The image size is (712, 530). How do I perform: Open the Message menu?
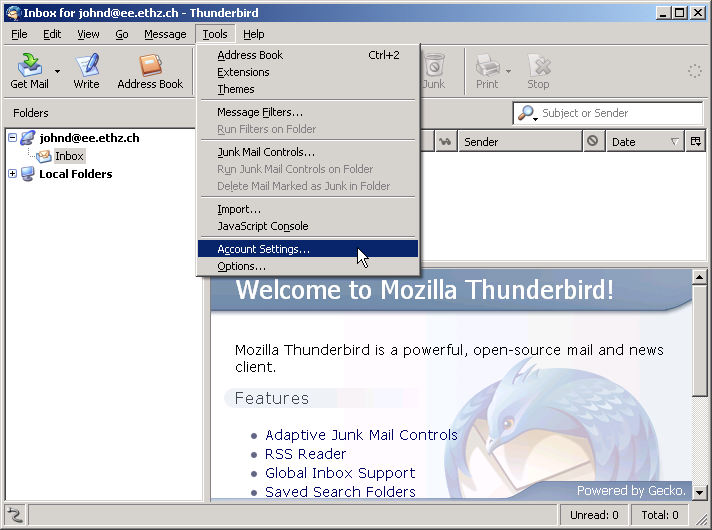tap(165, 34)
